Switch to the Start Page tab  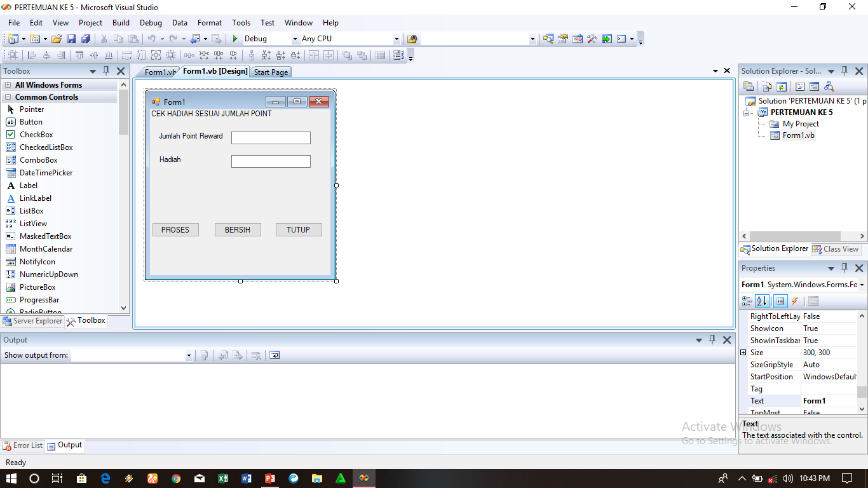(x=270, y=72)
